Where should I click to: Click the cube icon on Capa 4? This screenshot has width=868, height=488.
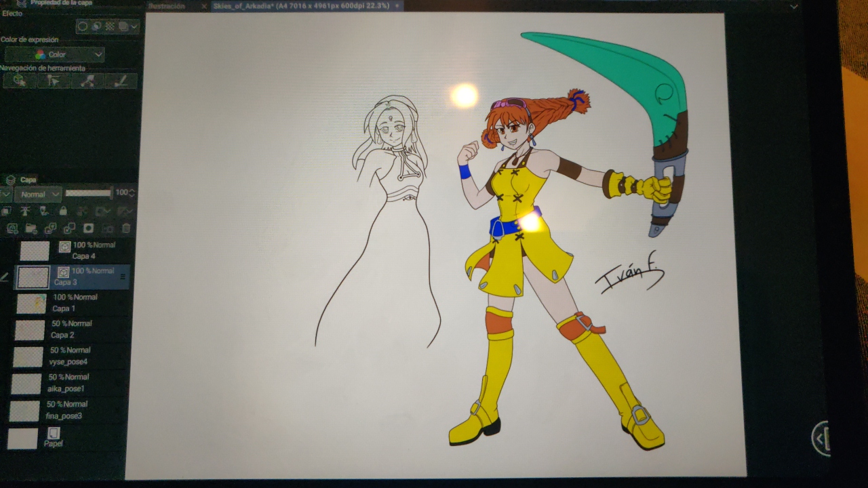(65, 247)
